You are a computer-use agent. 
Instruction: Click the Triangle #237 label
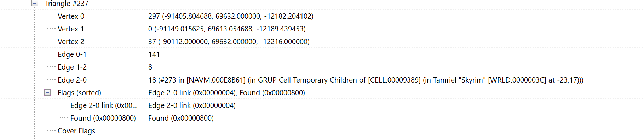67,4
